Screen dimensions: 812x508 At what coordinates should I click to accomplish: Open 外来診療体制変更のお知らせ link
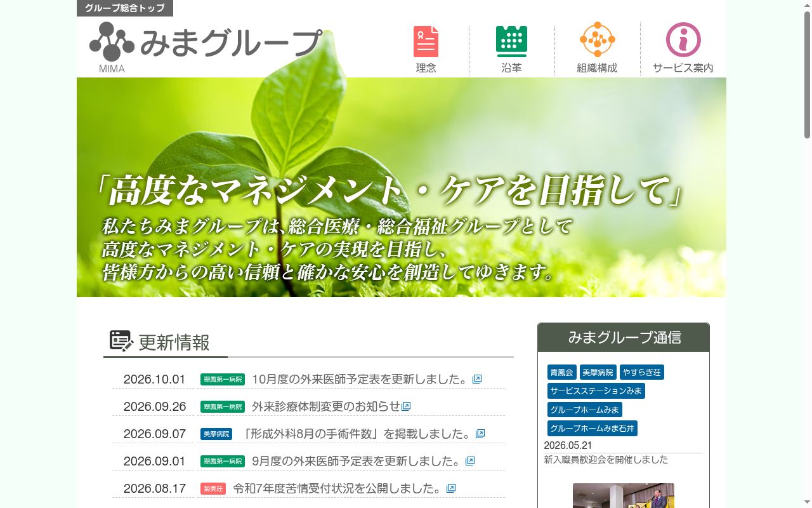pos(326,406)
